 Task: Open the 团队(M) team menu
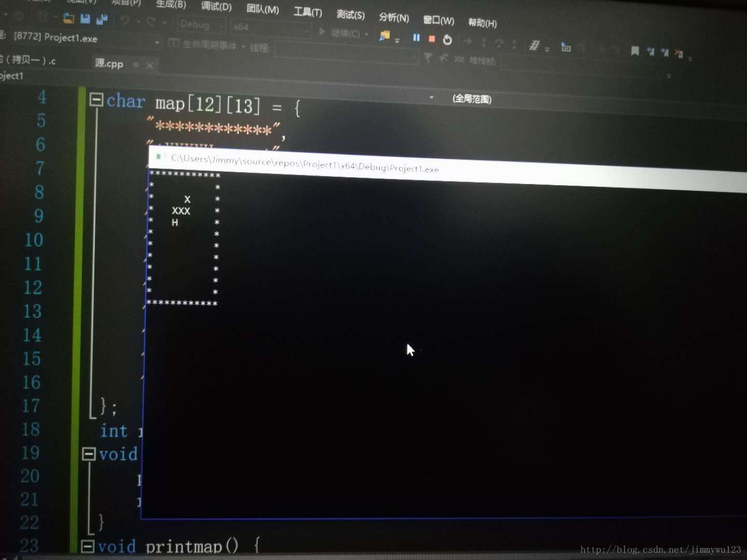tap(262, 9)
